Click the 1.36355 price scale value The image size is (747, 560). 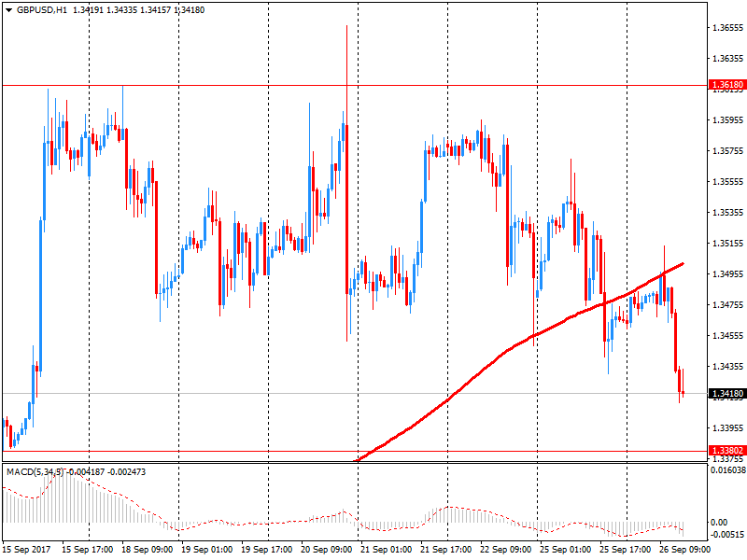(x=727, y=59)
